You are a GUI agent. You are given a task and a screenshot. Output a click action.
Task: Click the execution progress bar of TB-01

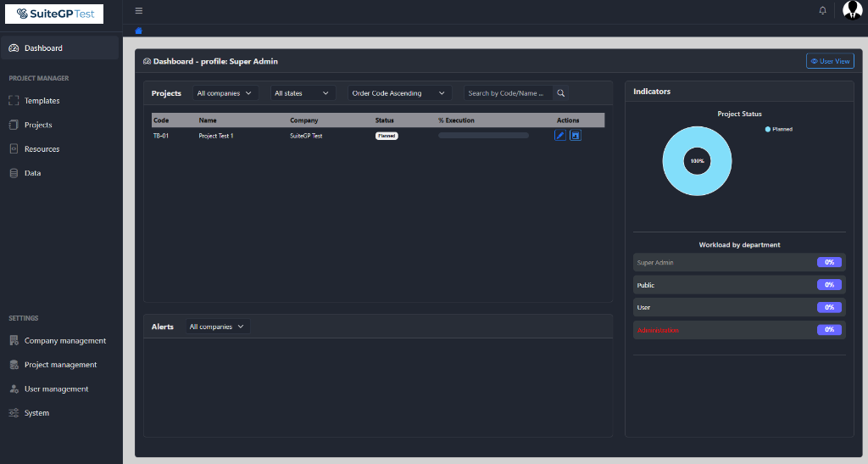coord(483,136)
